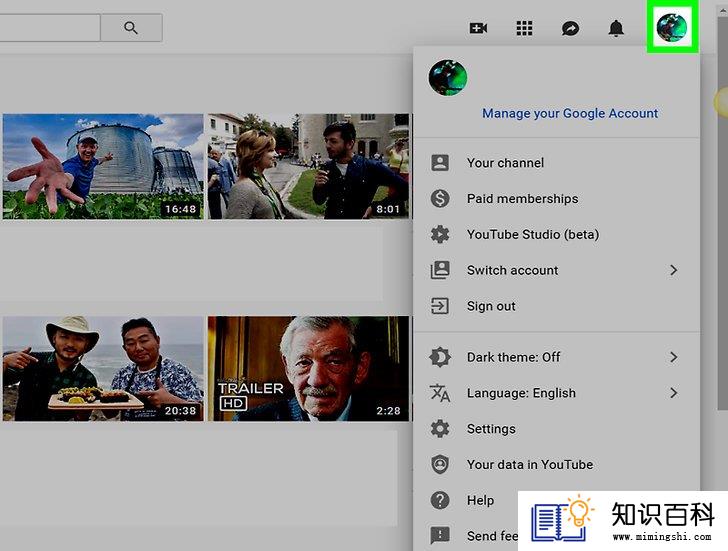
Task: Expand the Switch account submenu chevron
Action: pyautogui.click(x=674, y=270)
